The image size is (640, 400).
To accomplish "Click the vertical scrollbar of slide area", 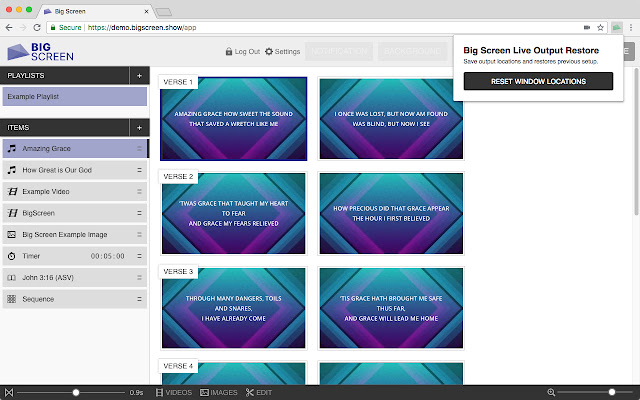I will point(636,141).
